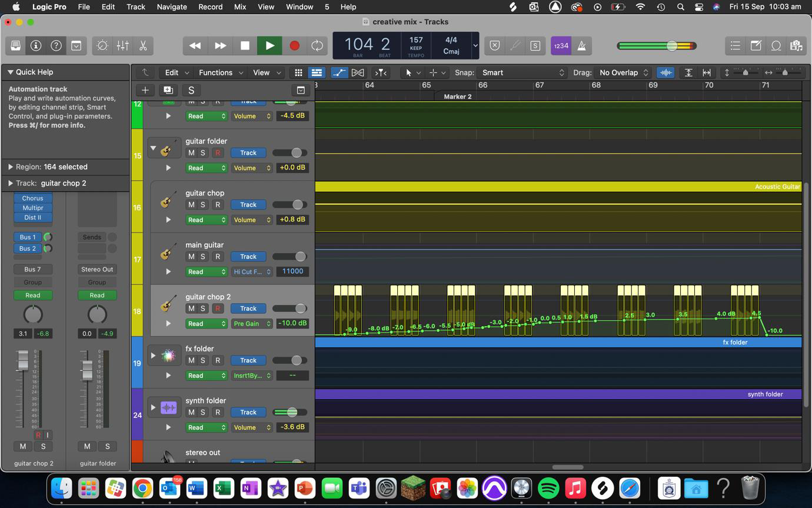Open the Pre Gain automation parameter dropdown
Image resolution: width=812 pixels, height=508 pixels.
[252, 323]
